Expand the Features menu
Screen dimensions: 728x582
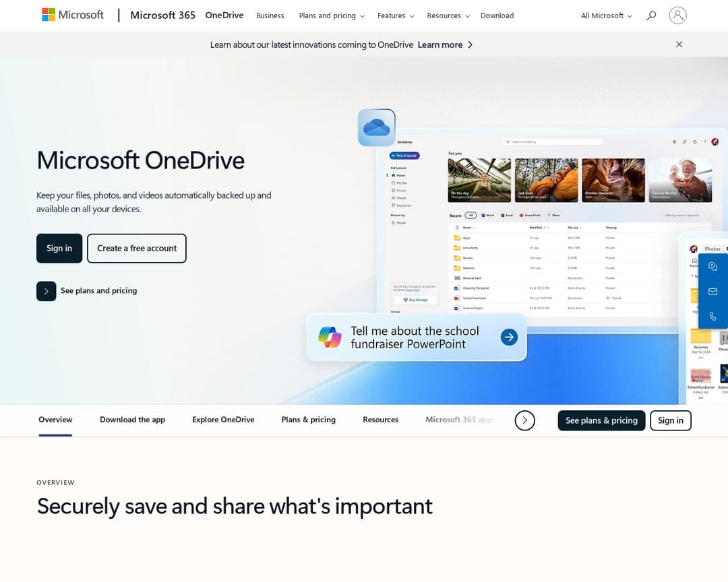pos(396,15)
